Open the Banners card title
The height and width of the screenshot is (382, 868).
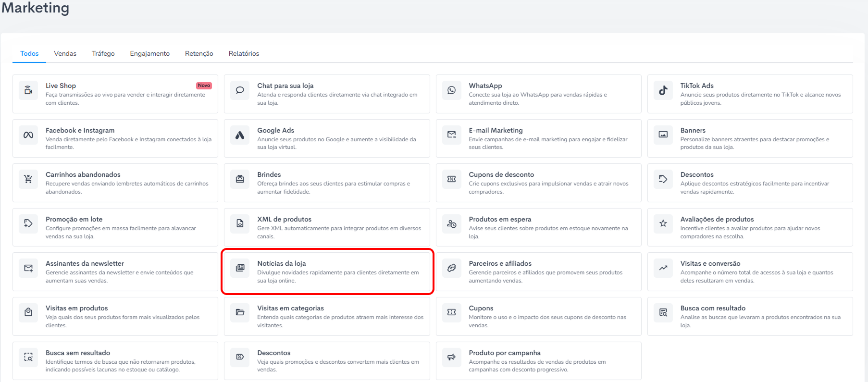pyautogui.click(x=693, y=130)
